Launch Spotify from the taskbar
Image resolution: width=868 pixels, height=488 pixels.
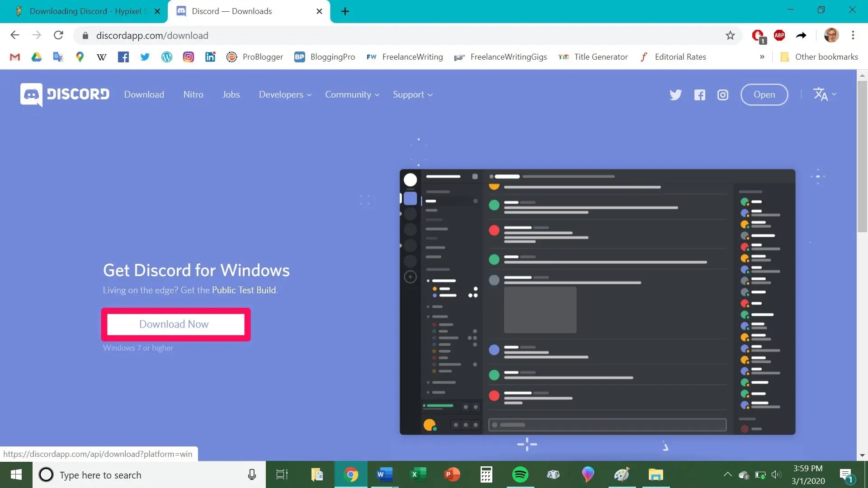[x=520, y=474]
